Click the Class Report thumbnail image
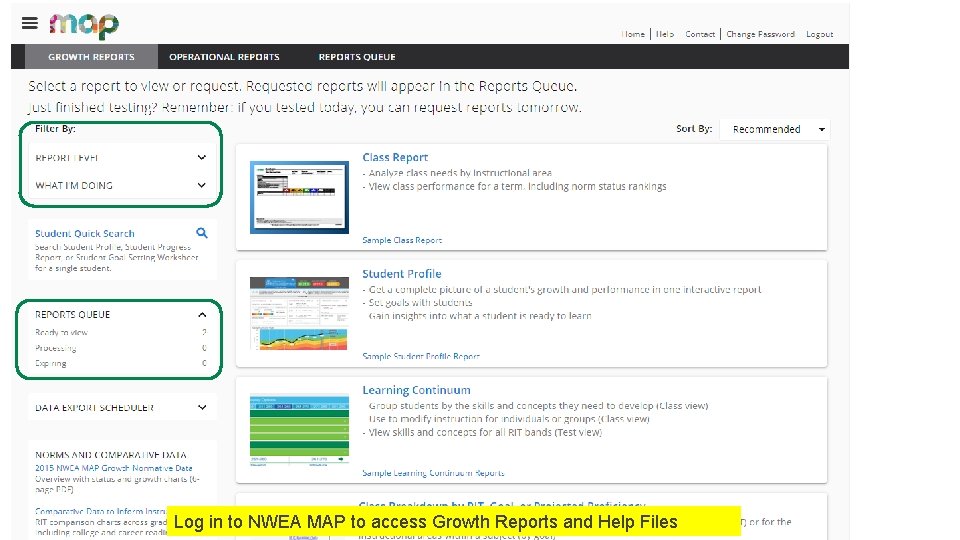Screen dimensions: 960x540 pyautogui.click(x=299, y=197)
